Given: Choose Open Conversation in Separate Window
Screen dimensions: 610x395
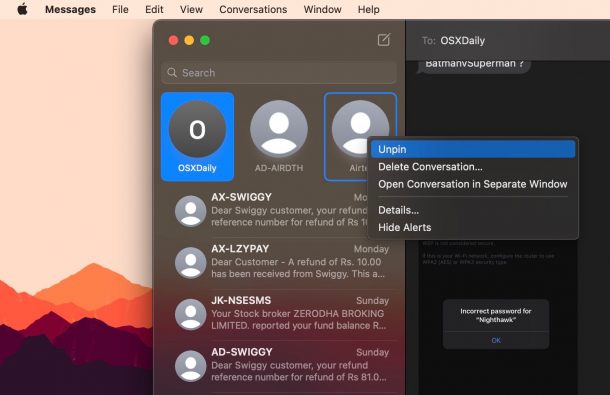Looking at the screenshot, I should [473, 184].
